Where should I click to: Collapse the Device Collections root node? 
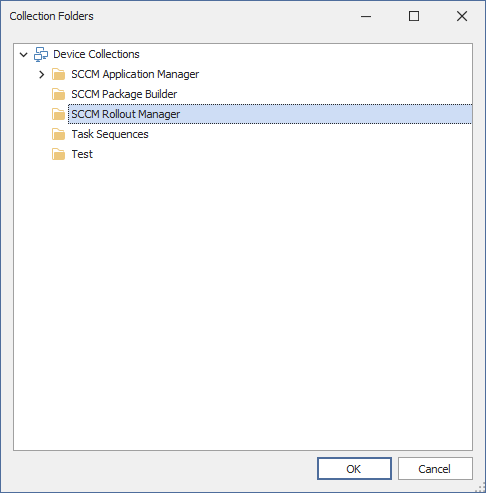24,54
